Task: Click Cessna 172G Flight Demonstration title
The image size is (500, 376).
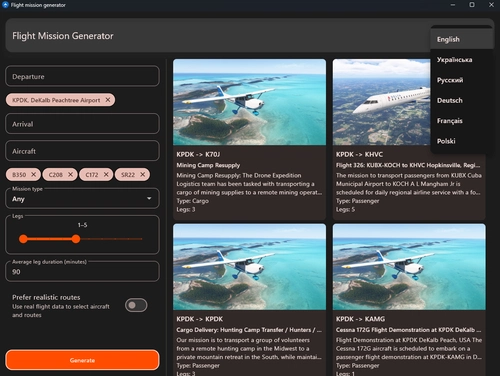Action: [x=408, y=330]
